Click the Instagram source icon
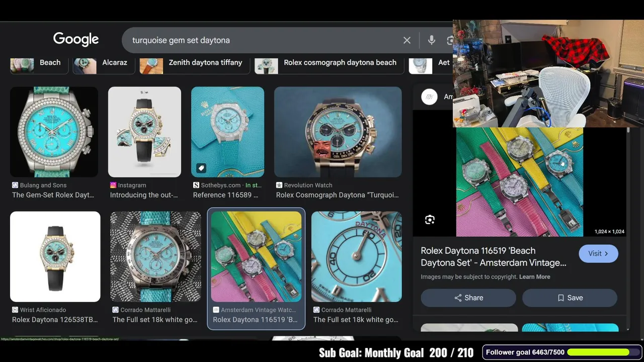The width and height of the screenshot is (644, 362). [113, 185]
